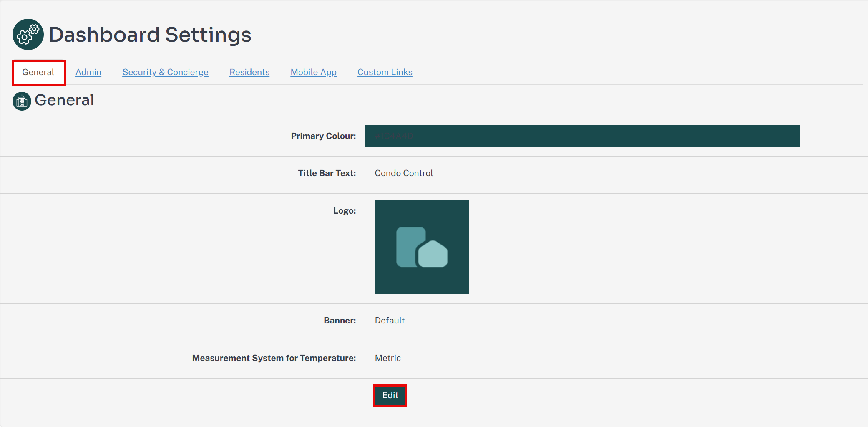This screenshot has width=868, height=427.
Task: Select the General tab
Action: pyautogui.click(x=38, y=72)
